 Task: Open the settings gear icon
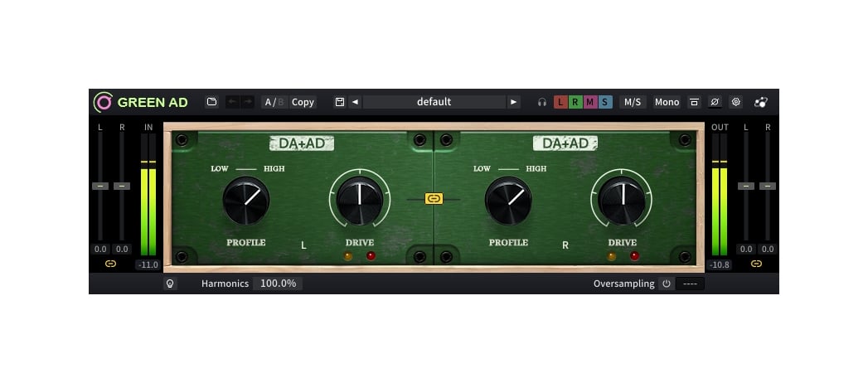click(735, 102)
